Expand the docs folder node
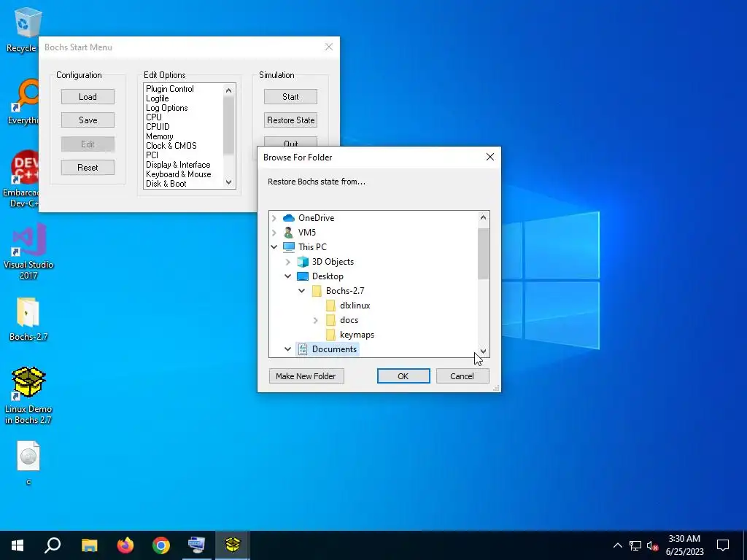 (x=315, y=321)
